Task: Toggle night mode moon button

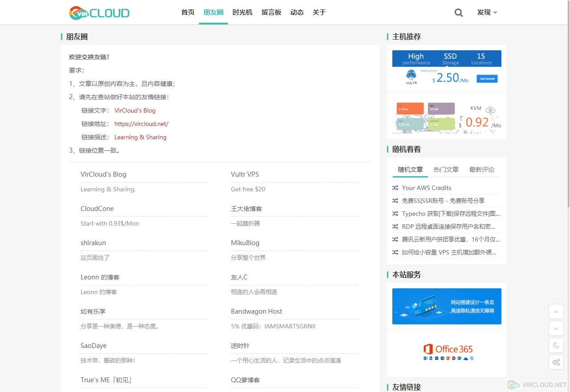Action: 556,345
